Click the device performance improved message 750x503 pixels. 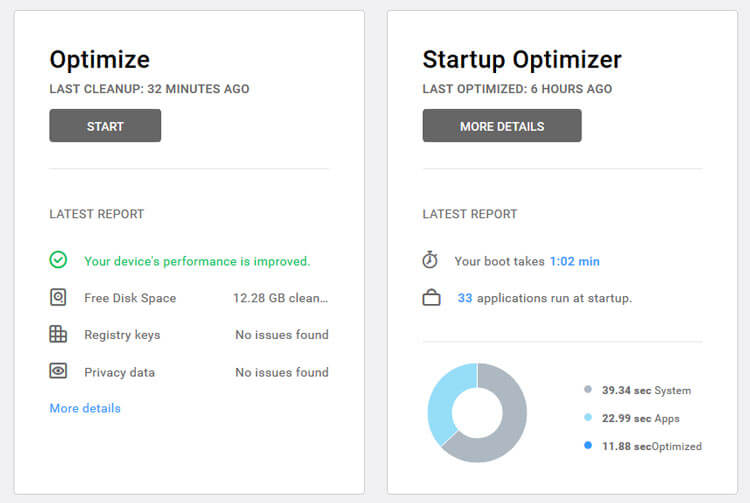[197, 261]
